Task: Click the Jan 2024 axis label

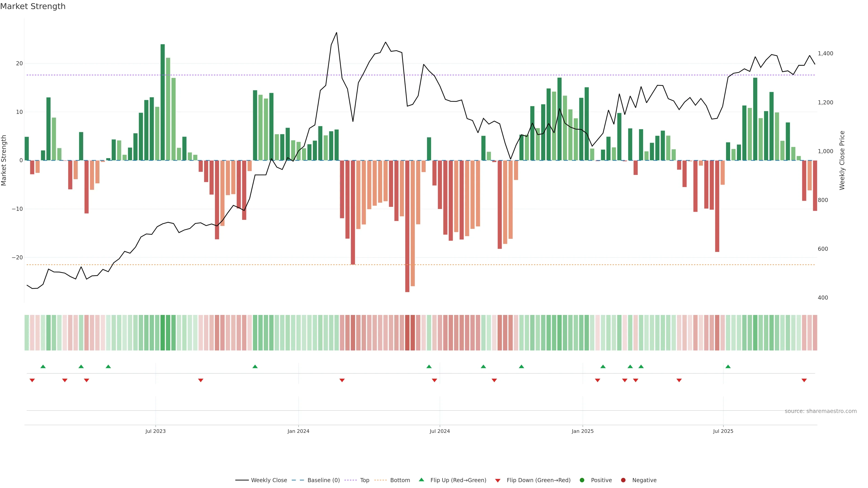Action: pyautogui.click(x=298, y=431)
